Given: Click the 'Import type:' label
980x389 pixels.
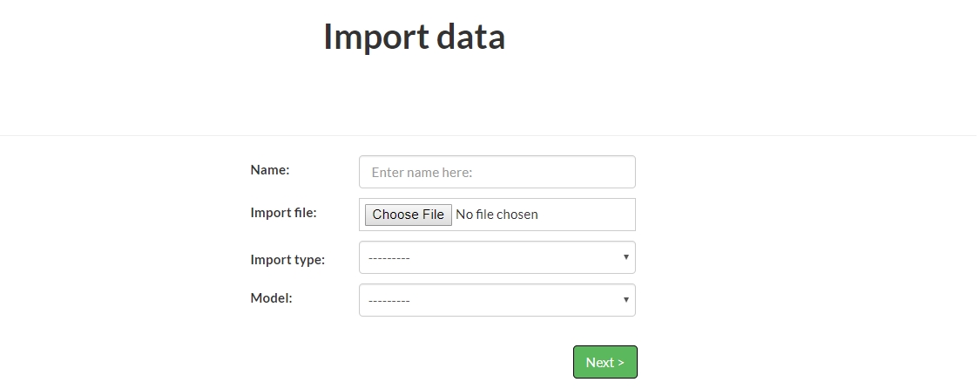Looking at the screenshot, I should click(x=287, y=260).
